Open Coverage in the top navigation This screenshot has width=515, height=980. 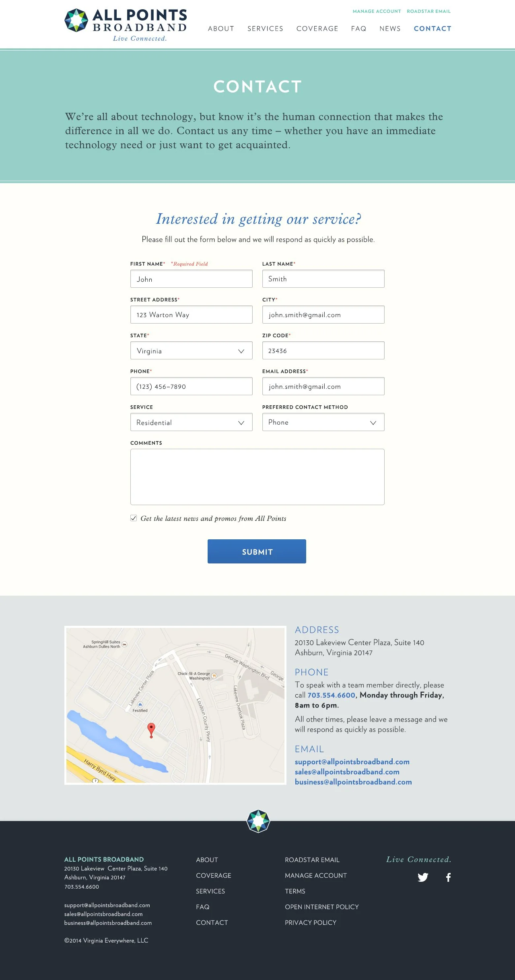point(317,29)
